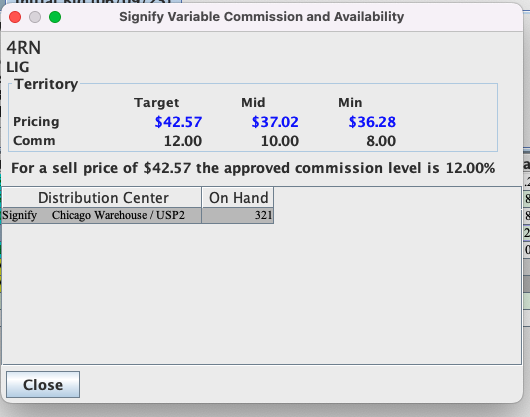Click the dialog title bar text
The height and width of the screenshot is (417, 530).
pos(262,17)
